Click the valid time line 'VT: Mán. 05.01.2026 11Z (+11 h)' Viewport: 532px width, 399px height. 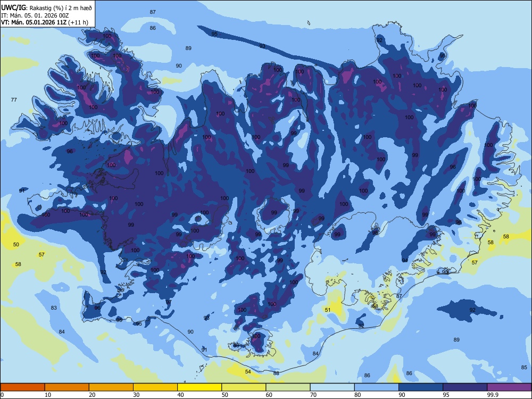point(45,22)
